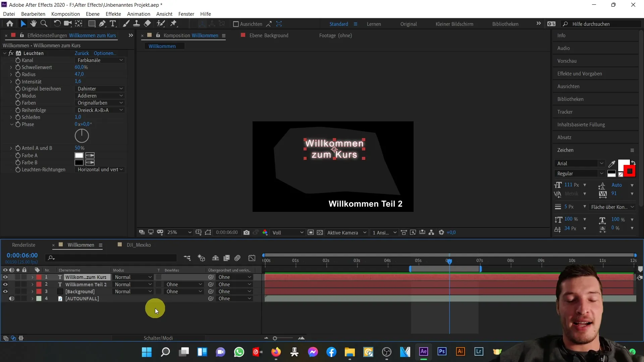Toggle visibility of Background layer
The image size is (644, 362).
click(5, 291)
